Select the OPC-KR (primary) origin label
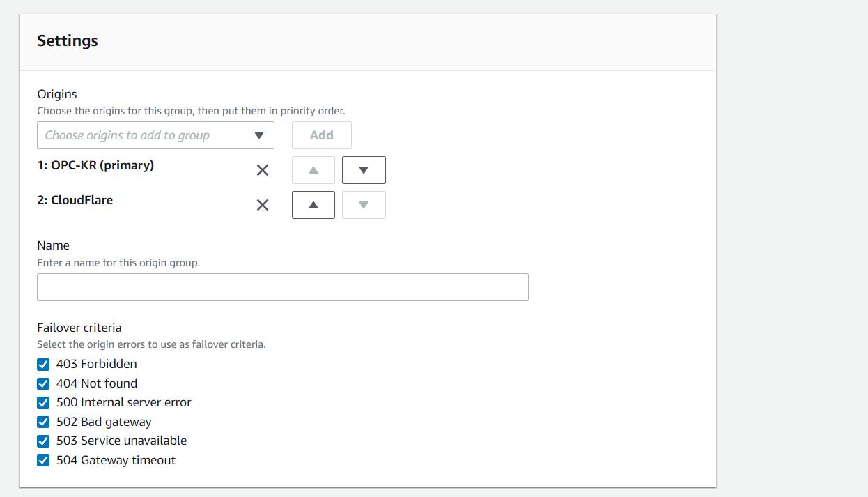Image resolution: width=868 pixels, height=497 pixels. pos(95,165)
